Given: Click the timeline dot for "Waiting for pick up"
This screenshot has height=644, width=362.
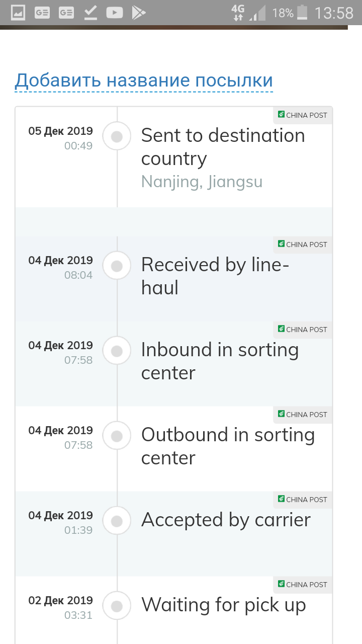Looking at the screenshot, I should [x=117, y=606].
